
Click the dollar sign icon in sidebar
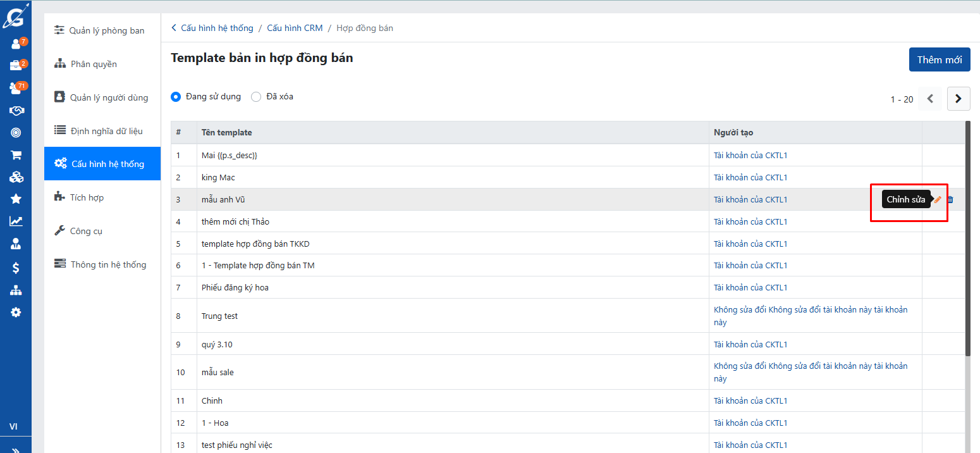(16, 268)
